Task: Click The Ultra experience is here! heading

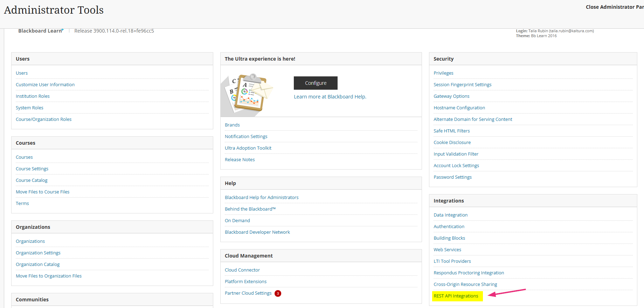Action: (x=260, y=59)
